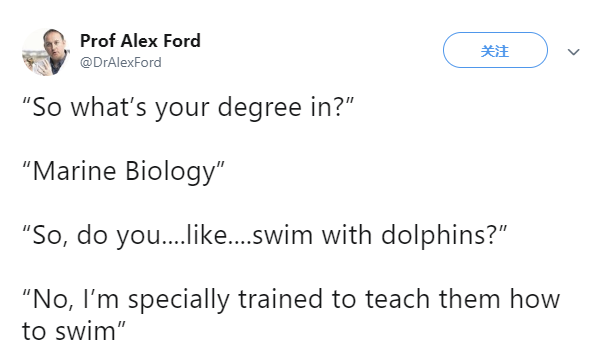Click the "swim with dolphins?" line
Screen dimensions: 604x360
pyautogui.click(x=265, y=235)
